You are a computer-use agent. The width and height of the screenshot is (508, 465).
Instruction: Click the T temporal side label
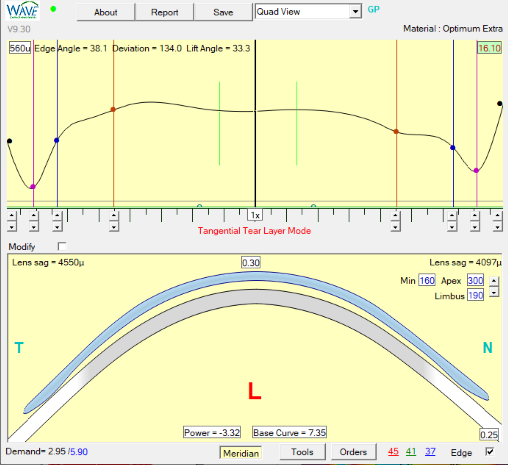click(19, 348)
